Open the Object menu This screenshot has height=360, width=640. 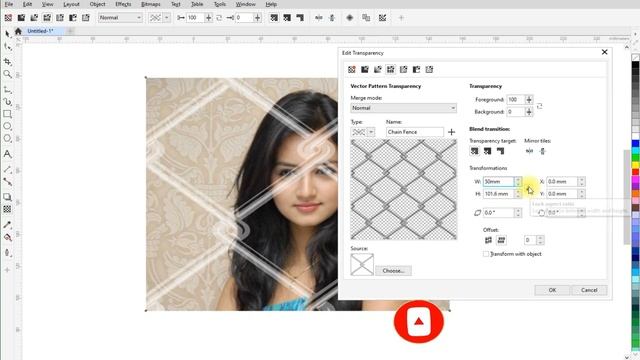[97, 4]
